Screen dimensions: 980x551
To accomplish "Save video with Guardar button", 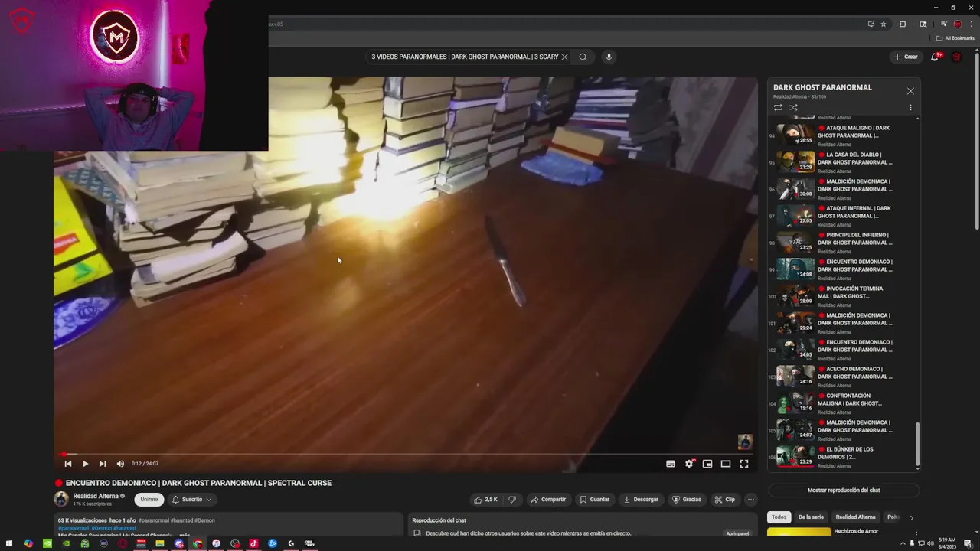I will (594, 500).
